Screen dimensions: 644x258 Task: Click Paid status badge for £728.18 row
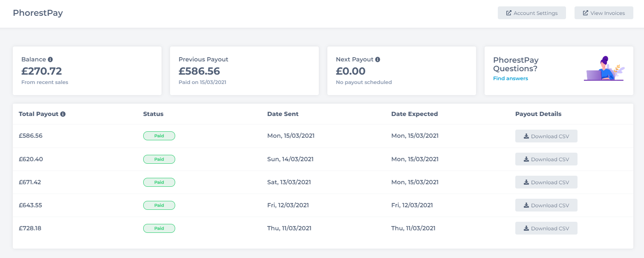pos(159,228)
